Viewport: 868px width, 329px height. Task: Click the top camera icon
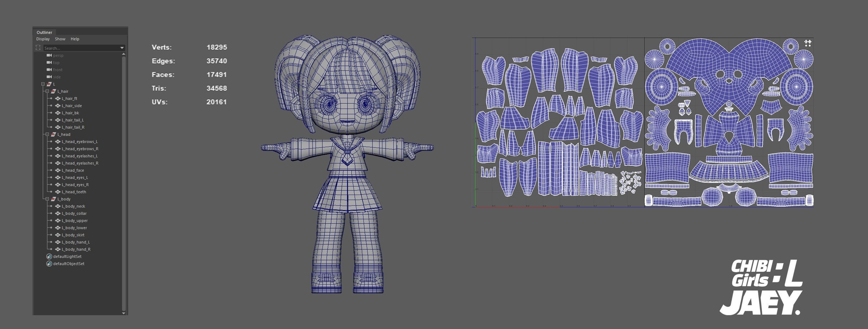pyautogui.click(x=49, y=63)
